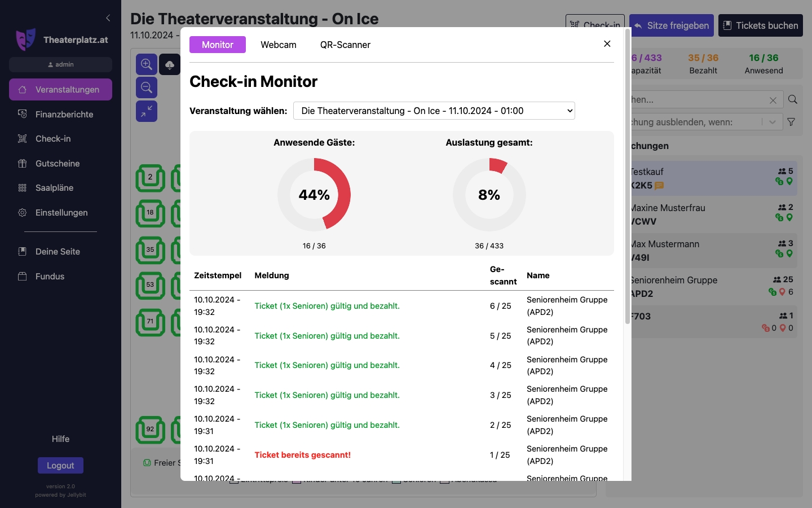Viewport: 812px width, 508px height.
Task: Click the zoom in magnifier icon
Action: (x=147, y=64)
